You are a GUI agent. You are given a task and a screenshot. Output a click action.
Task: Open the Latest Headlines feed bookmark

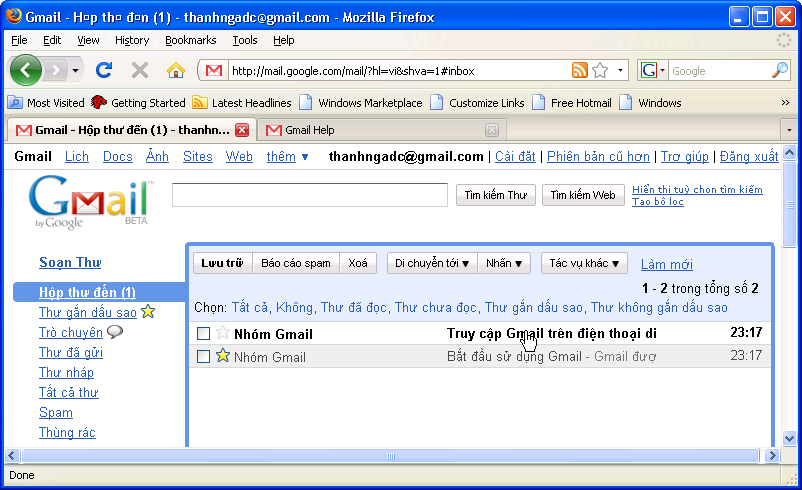(242, 103)
